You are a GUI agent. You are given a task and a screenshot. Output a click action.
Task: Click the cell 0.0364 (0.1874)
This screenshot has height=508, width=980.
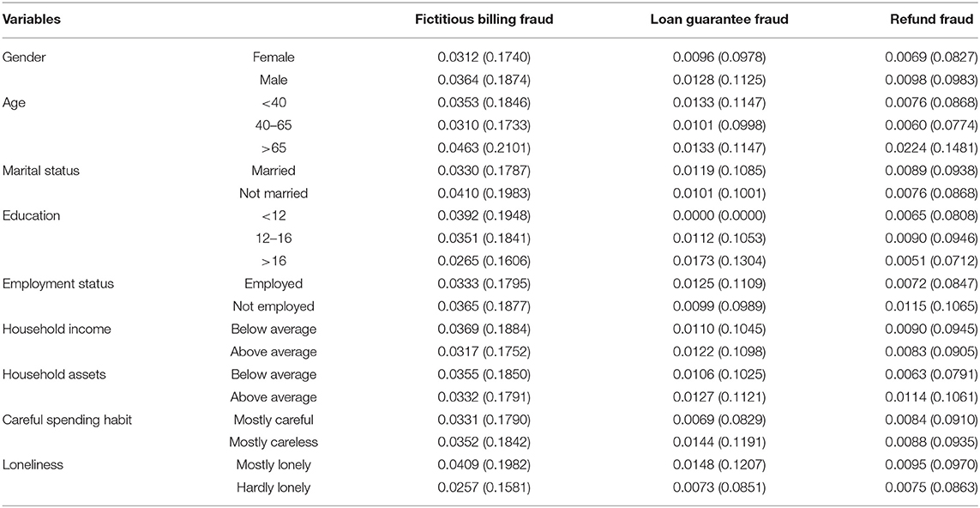(484, 80)
